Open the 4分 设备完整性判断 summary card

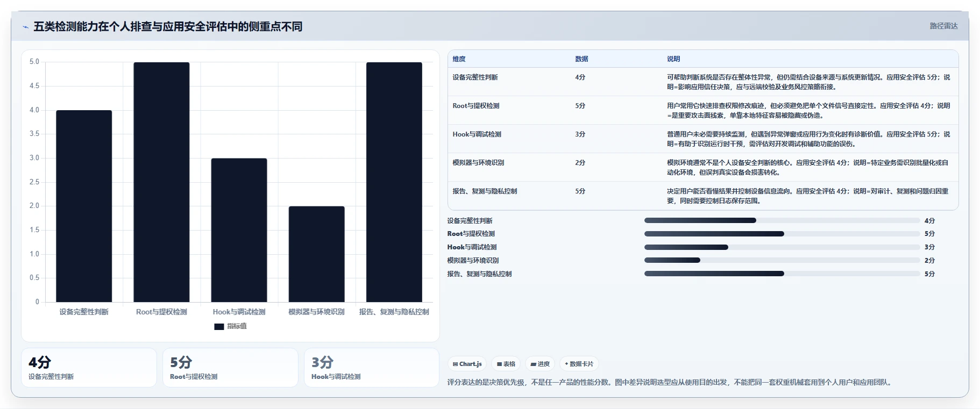89,368
